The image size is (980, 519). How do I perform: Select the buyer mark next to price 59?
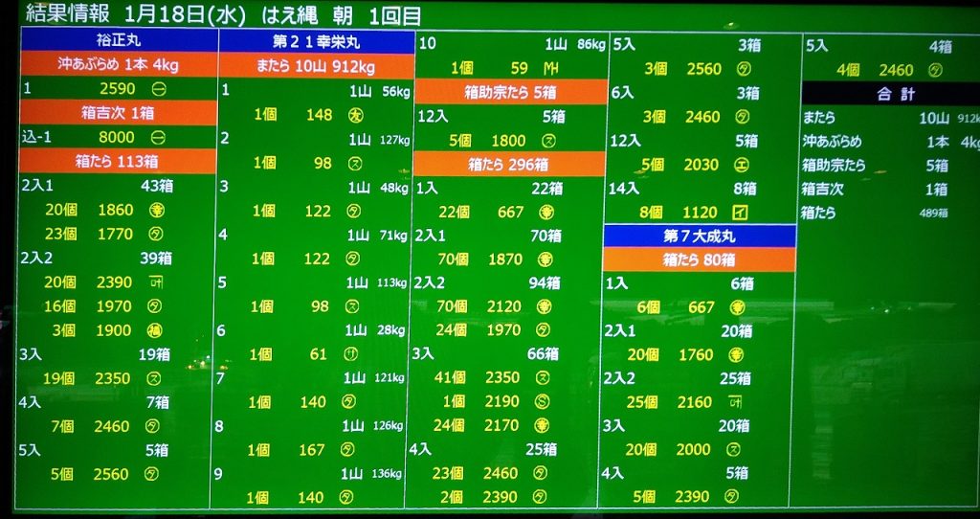(x=550, y=68)
